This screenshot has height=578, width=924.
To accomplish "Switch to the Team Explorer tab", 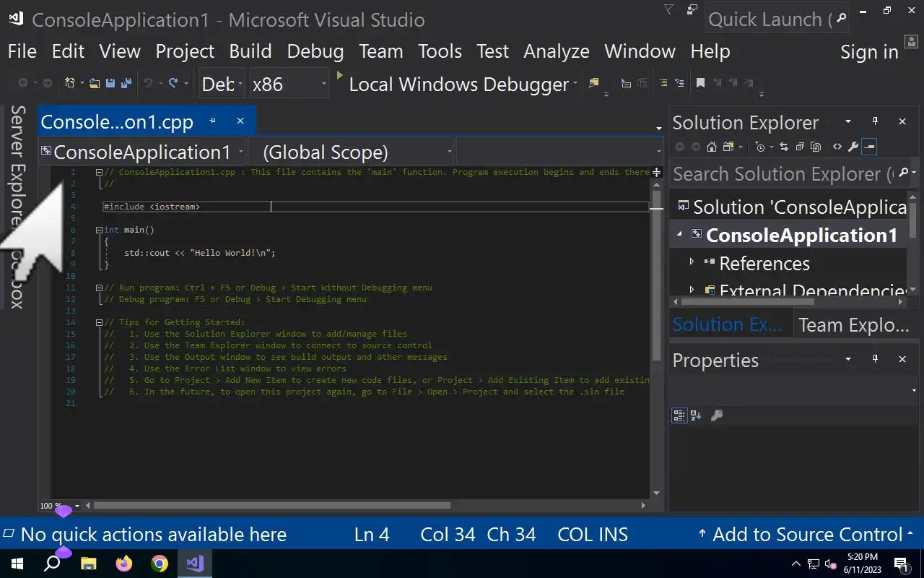I will click(x=854, y=325).
